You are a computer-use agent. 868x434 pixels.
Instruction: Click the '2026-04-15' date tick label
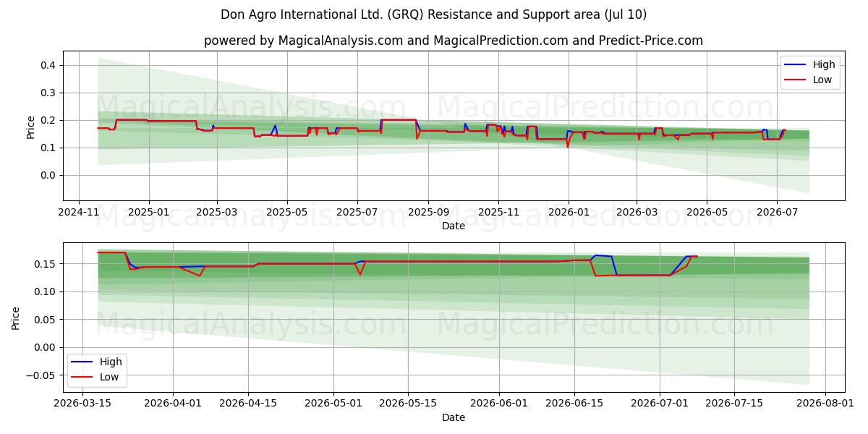pyautogui.click(x=249, y=403)
